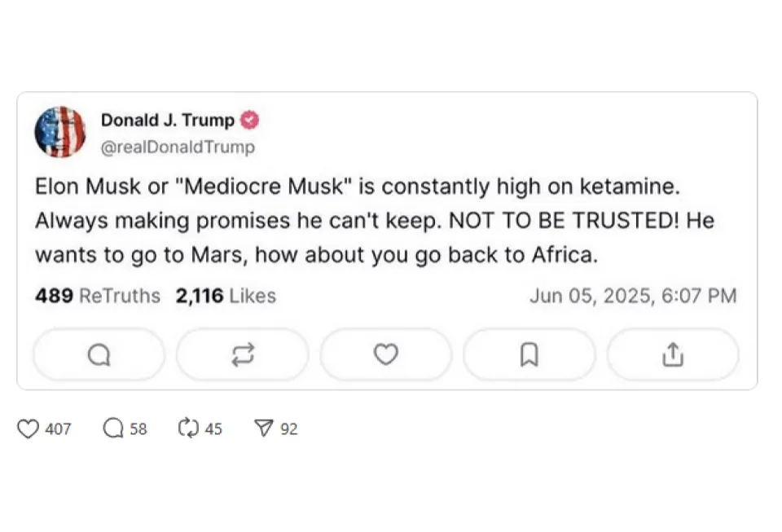Click the Jun 05, 2025 timestamp

[633, 296]
